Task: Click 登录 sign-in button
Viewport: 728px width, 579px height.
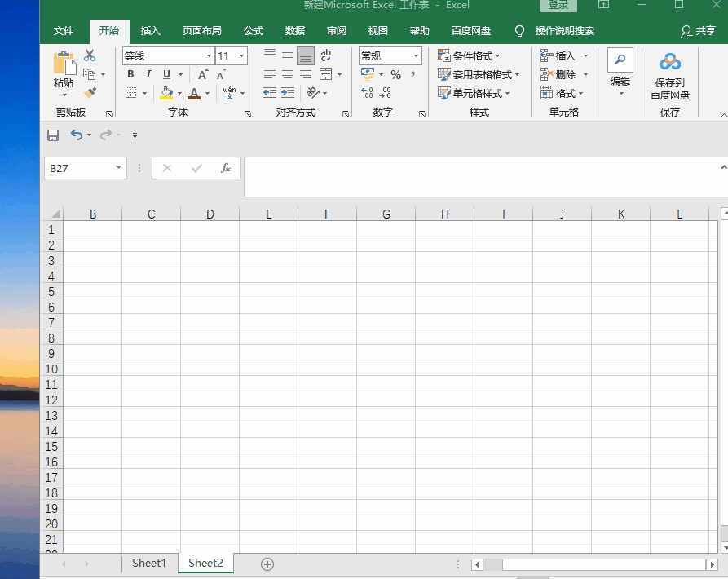Action: 558,5
